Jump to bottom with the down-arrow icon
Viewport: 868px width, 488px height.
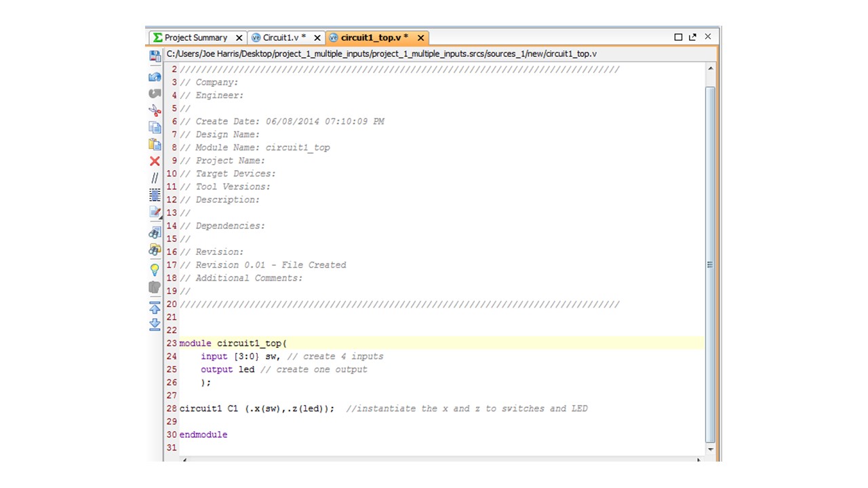155,324
